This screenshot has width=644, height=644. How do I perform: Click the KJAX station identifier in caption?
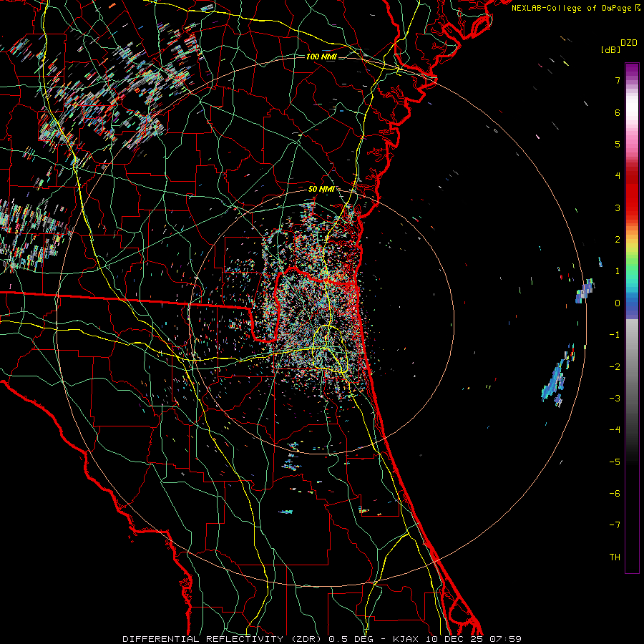pyautogui.click(x=406, y=639)
